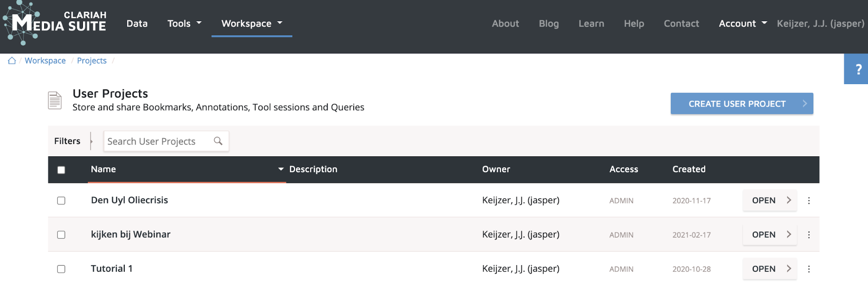Click the CLARIAH Media Suite logo

[55, 23]
